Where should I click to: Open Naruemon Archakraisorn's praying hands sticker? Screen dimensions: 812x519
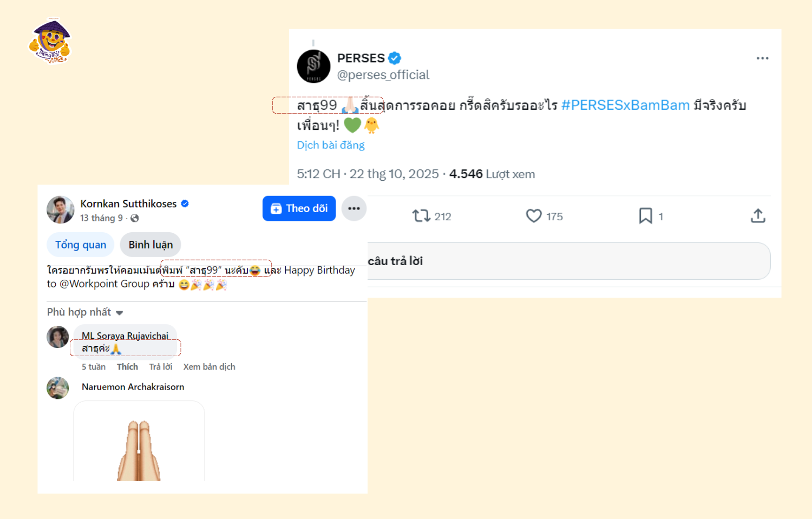(139, 446)
